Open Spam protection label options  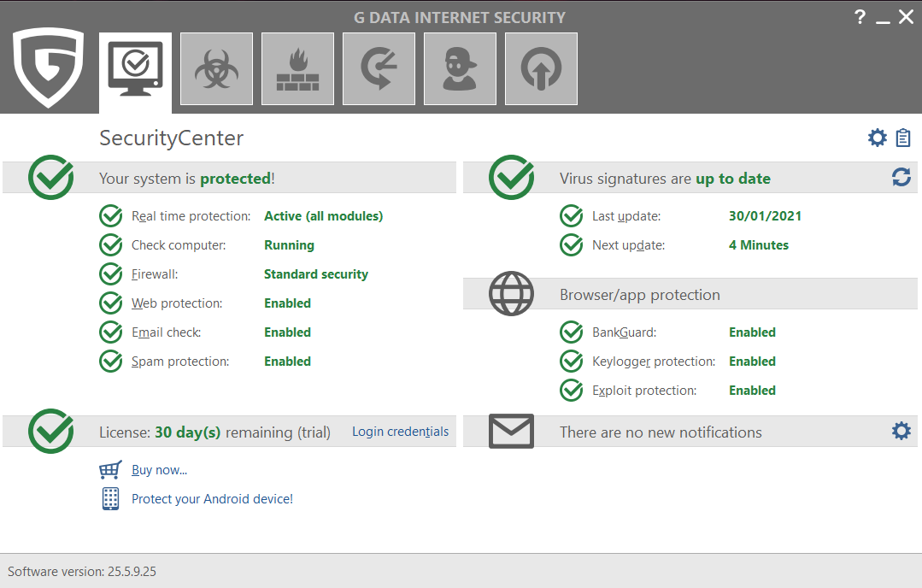(x=180, y=362)
